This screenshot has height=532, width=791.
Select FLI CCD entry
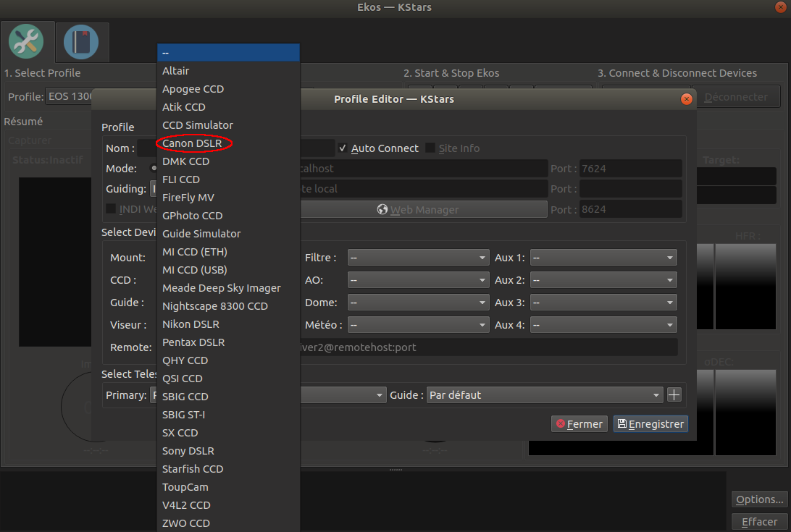coord(228,180)
